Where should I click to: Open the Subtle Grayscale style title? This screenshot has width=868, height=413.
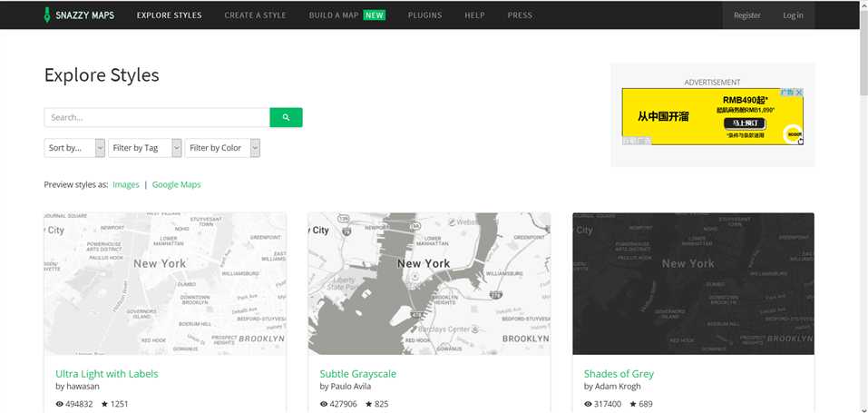tap(358, 374)
